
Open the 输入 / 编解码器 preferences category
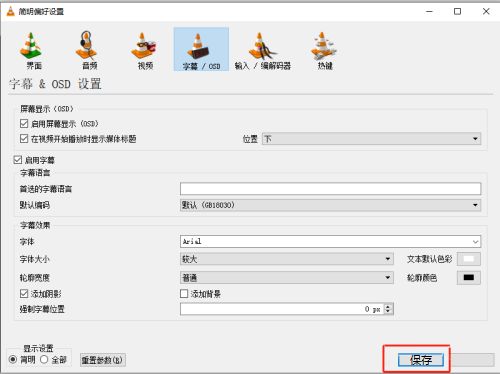(263, 50)
